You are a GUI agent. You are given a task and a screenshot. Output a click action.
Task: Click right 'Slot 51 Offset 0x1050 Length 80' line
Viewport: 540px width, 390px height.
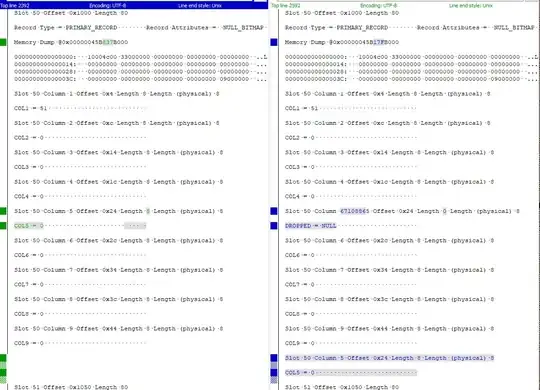tap(342, 387)
